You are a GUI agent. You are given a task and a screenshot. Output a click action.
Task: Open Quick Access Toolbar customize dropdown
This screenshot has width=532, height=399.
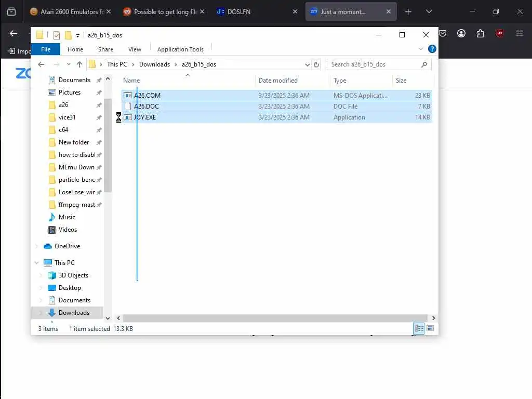point(77,35)
